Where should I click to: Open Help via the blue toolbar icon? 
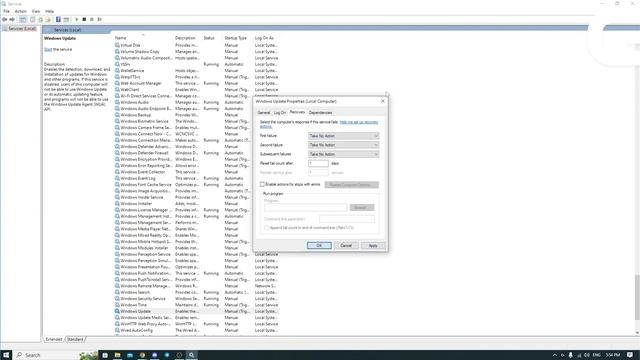[58, 19]
